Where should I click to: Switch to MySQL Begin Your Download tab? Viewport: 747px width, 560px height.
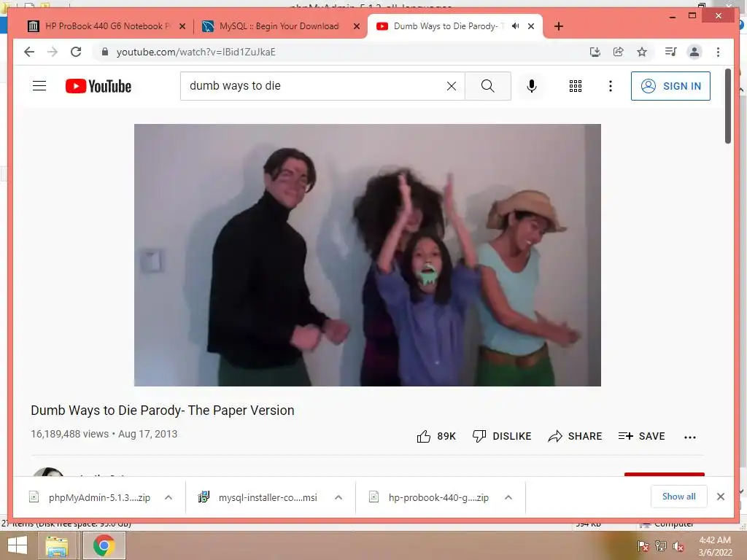click(x=279, y=26)
